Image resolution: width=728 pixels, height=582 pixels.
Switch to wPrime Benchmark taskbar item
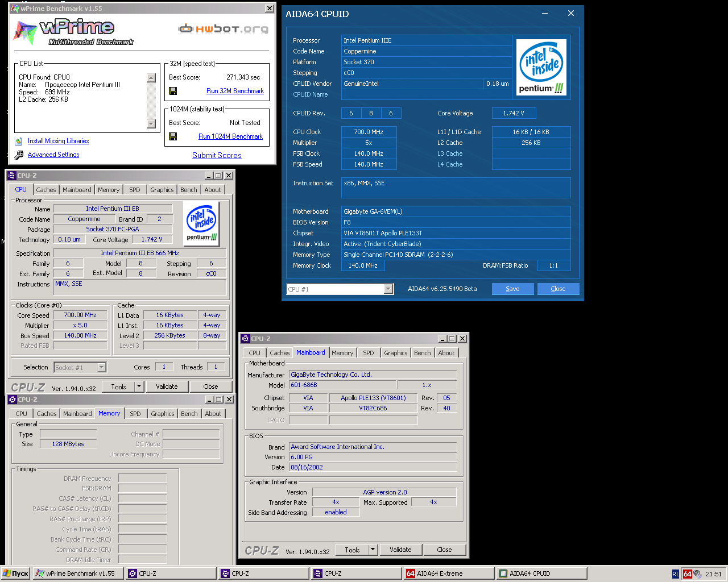78,573
